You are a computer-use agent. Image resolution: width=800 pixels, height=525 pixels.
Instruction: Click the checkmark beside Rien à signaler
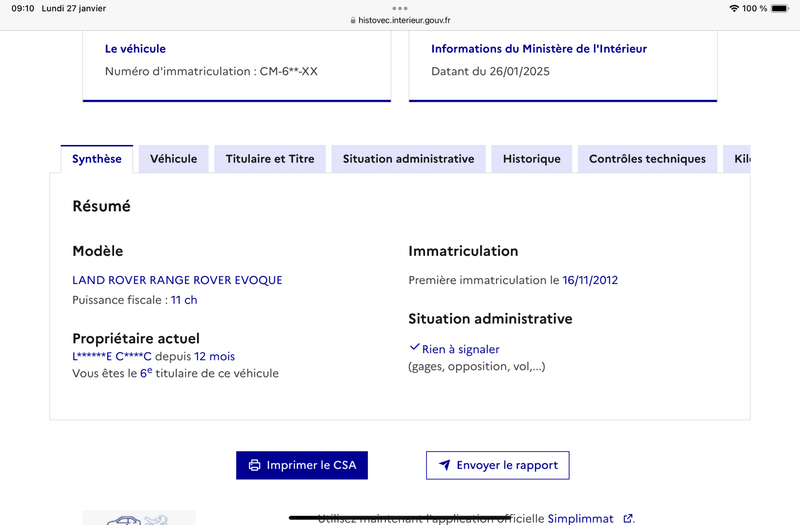414,347
